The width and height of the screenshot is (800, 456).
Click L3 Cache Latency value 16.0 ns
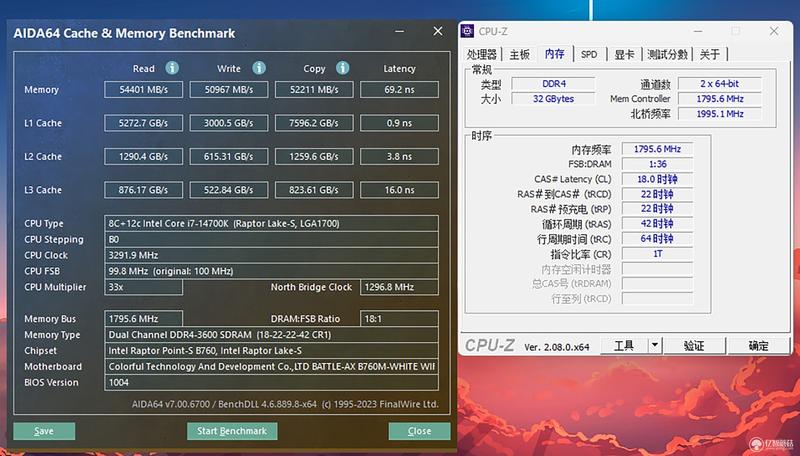pos(399,190)
